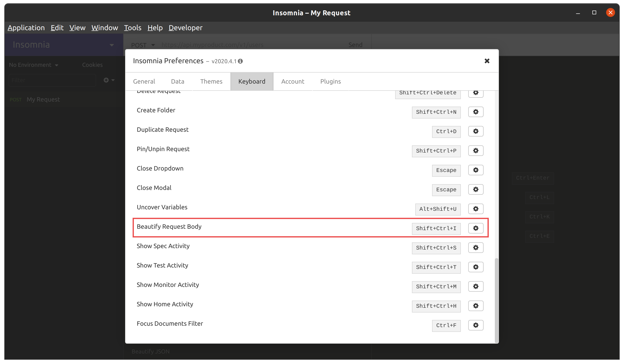Screen dimensions: 624x364
Task: Click the Send button
Action: (355, 45)
